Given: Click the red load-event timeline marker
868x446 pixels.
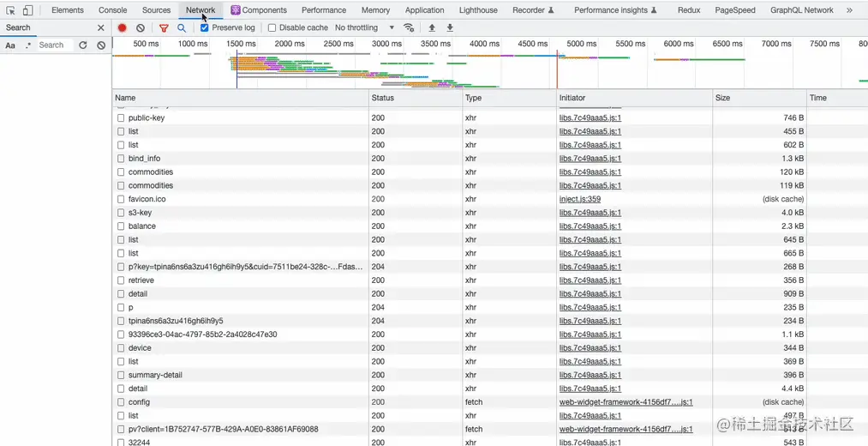Looking at the screenshot, I should pos(557,69).
